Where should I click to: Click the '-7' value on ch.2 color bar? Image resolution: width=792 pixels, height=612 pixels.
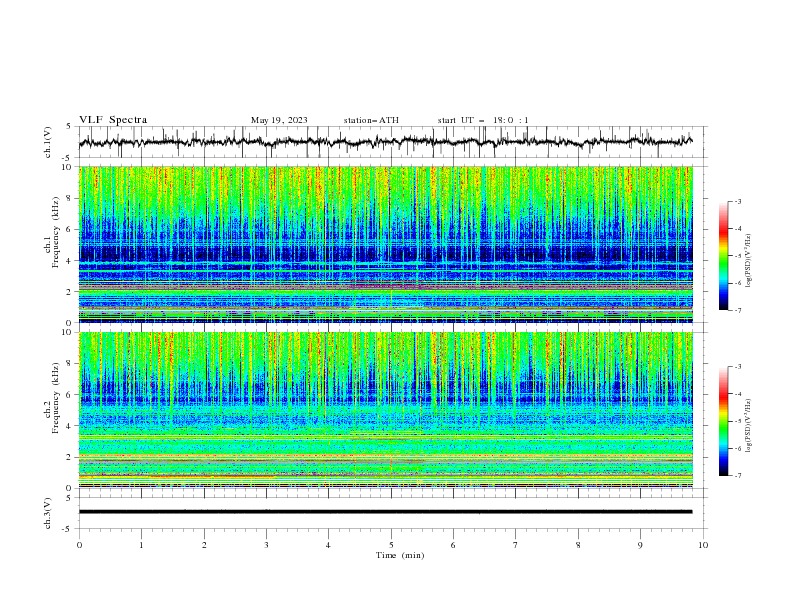point(737,476)
